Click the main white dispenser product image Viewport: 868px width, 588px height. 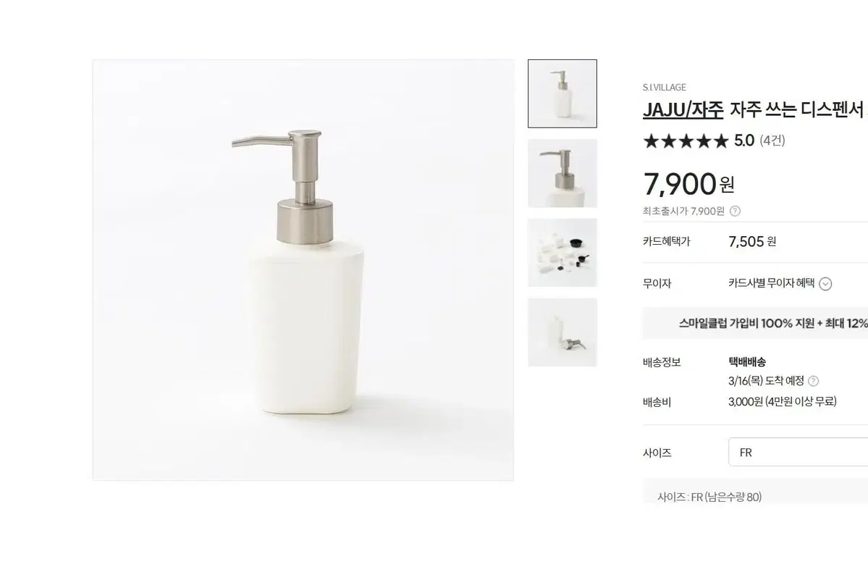303,270
